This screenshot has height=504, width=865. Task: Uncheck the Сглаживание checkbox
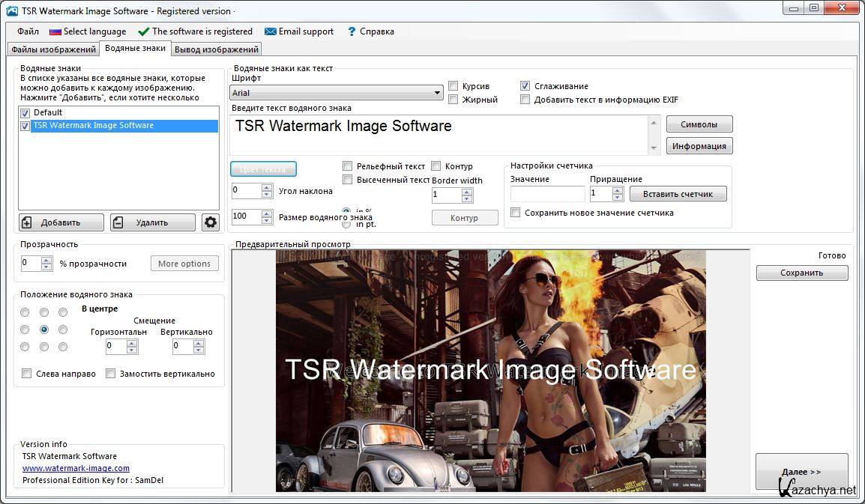(x=525, y=86)
